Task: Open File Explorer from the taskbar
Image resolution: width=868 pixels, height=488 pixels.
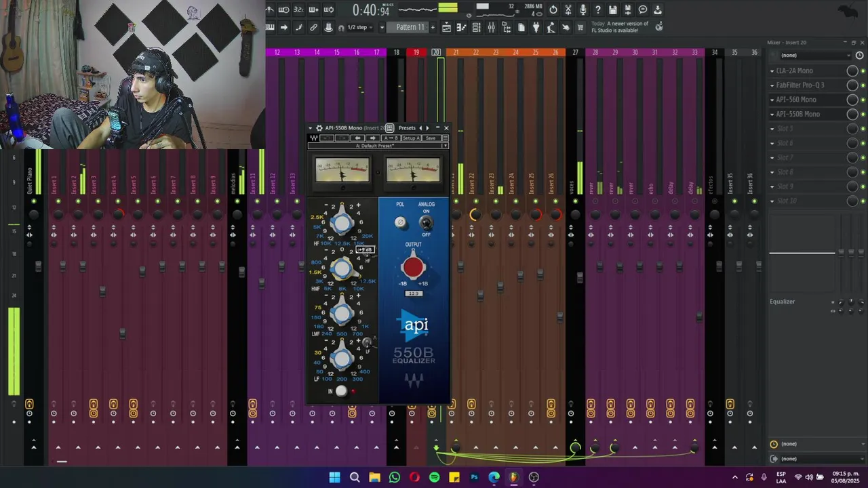Action: click(x=374, y=477)
